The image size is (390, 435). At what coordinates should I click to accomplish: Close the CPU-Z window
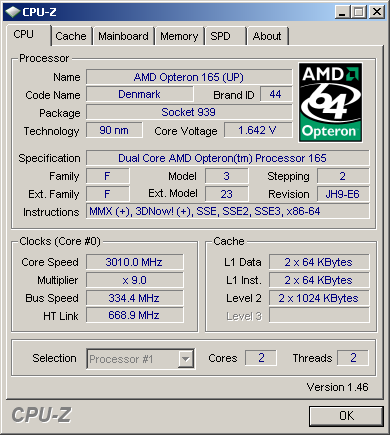pyautogui.click(x=377, y=12)
